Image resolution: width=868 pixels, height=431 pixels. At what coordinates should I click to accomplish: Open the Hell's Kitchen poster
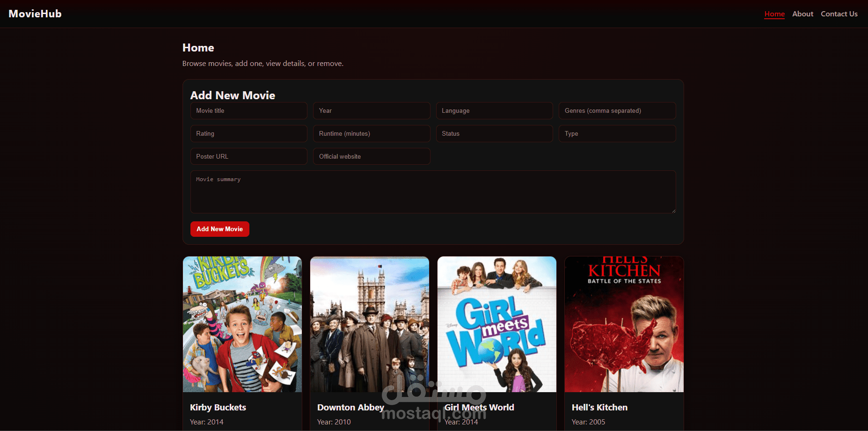pos(624,324)
